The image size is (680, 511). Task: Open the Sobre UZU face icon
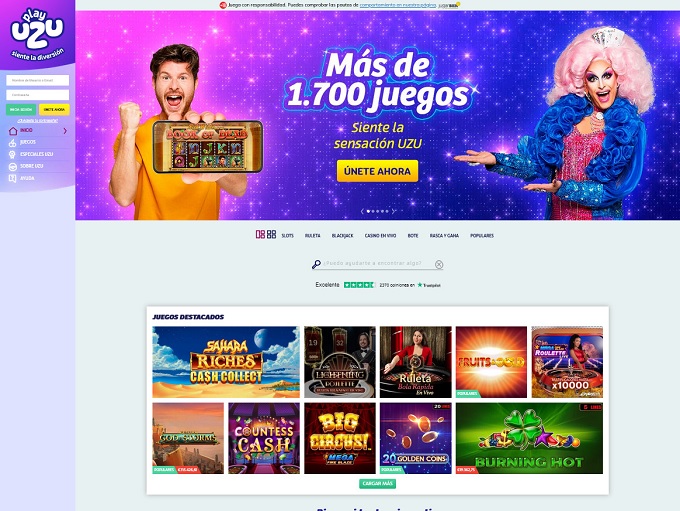[13, 167]
